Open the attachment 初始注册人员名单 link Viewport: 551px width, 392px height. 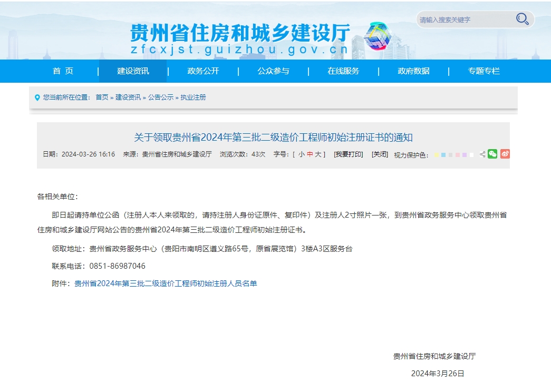pyautogui.click(x=166, y=283)
